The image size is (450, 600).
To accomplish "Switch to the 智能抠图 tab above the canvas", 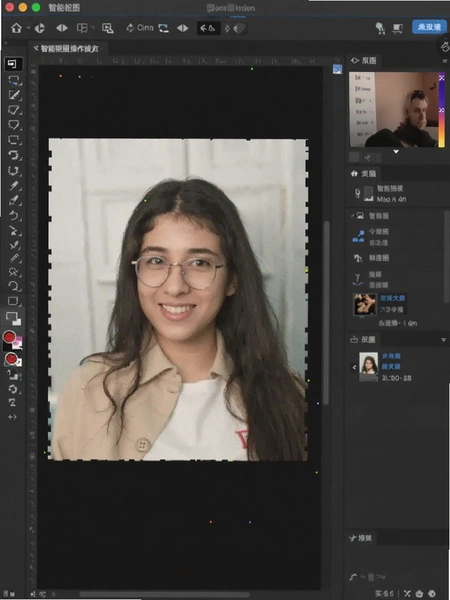I will [67, 49].
